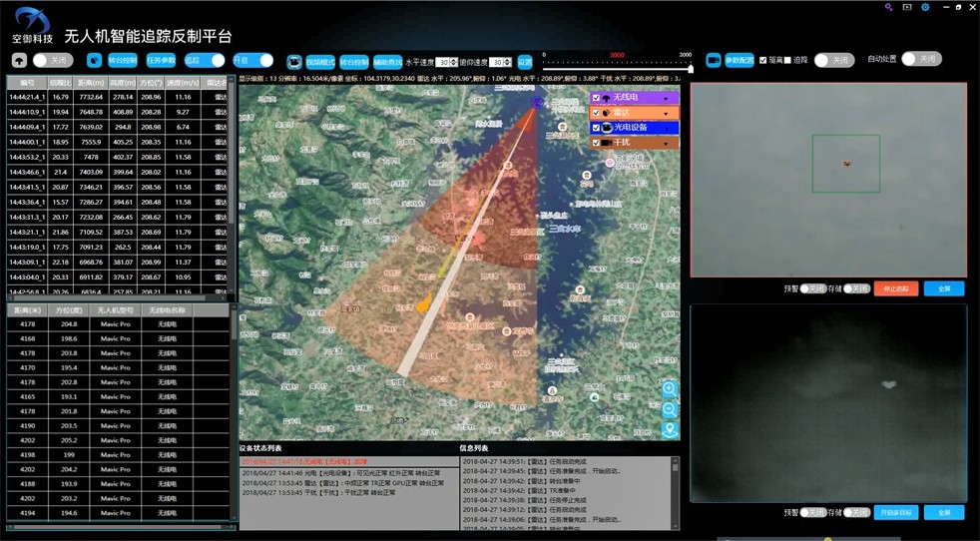The height and width of the screenshot is (541, 980).
Task: Uncheck the 雷达 layer checkbox
Action: click(596, 113)
